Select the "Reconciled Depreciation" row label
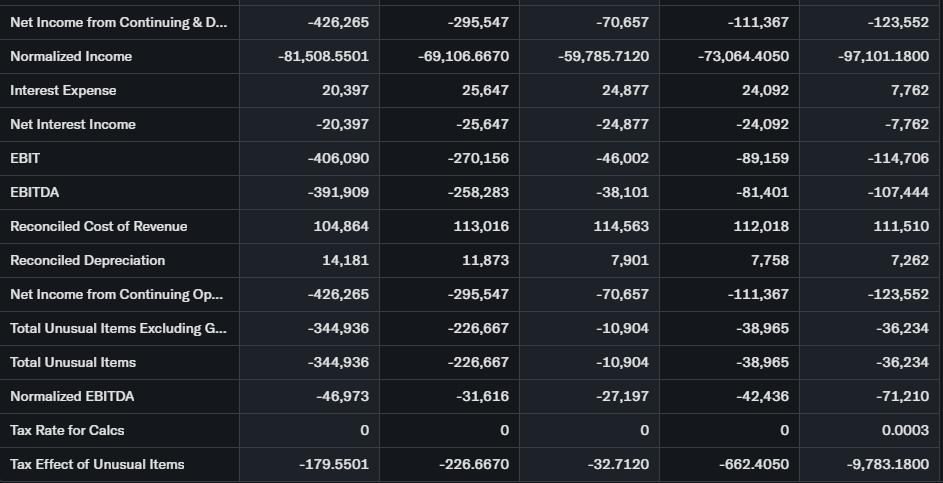Viewport: 943px width, 483px height. [x=88, y=260]
